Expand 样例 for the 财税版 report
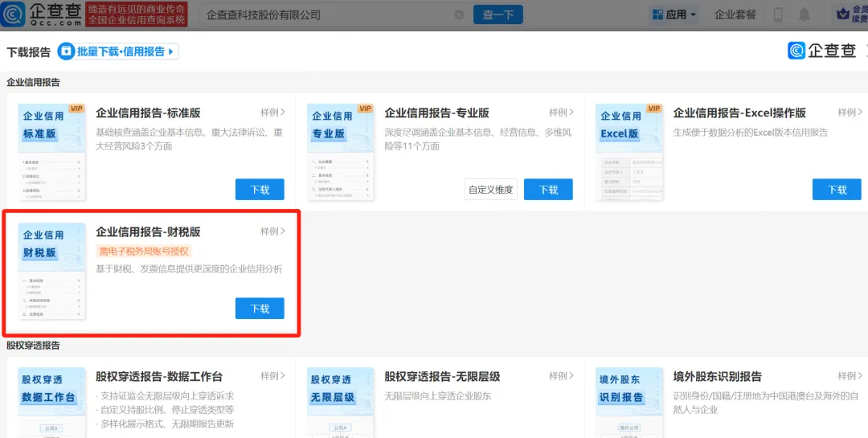 coord(272,231)
